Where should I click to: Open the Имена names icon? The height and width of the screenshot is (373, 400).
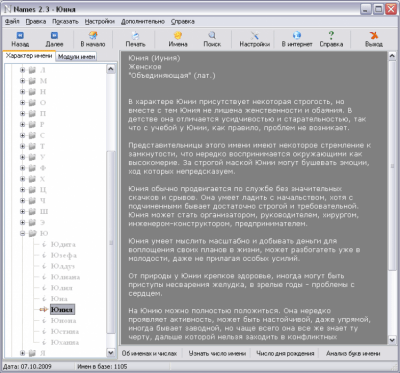(x=178, y=35)
